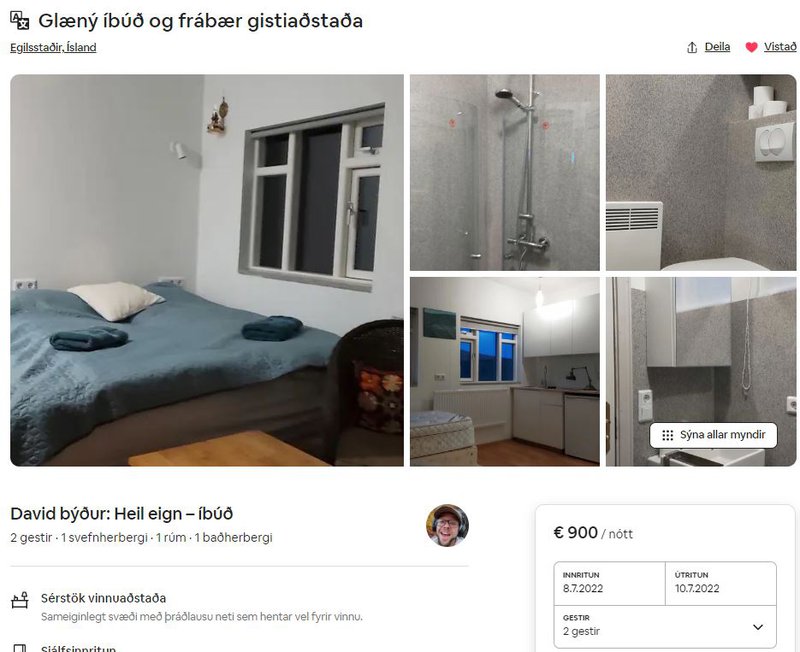This screenshot has width=800, height=652.
Task: Toggle the red heart saved icon
Action: (751, 47)
